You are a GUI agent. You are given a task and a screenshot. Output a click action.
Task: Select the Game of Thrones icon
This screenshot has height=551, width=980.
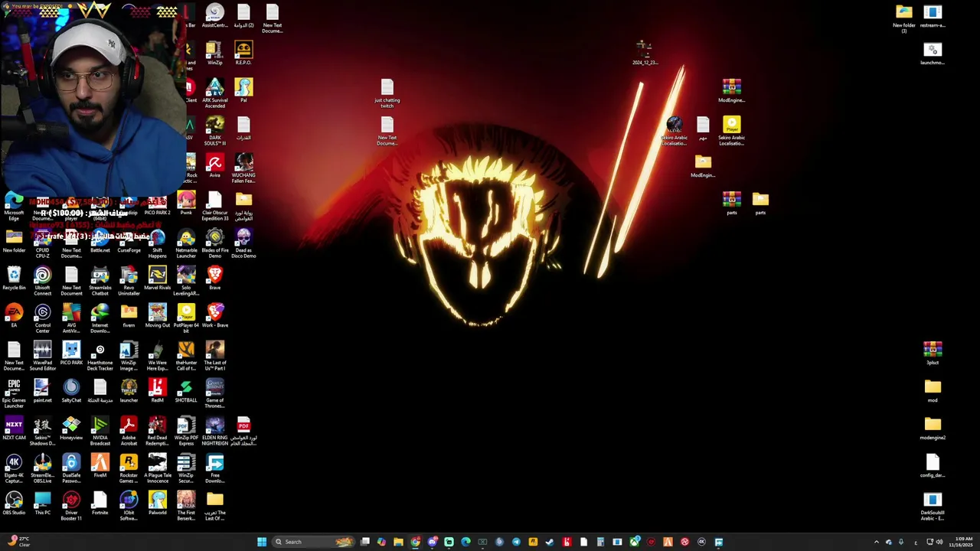215,393
